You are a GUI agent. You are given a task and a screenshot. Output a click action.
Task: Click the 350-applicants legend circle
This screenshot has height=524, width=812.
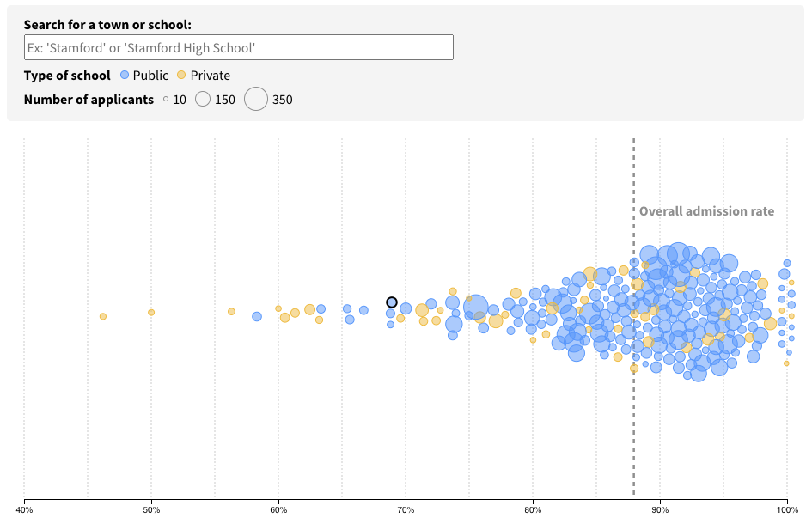[256, 100]
